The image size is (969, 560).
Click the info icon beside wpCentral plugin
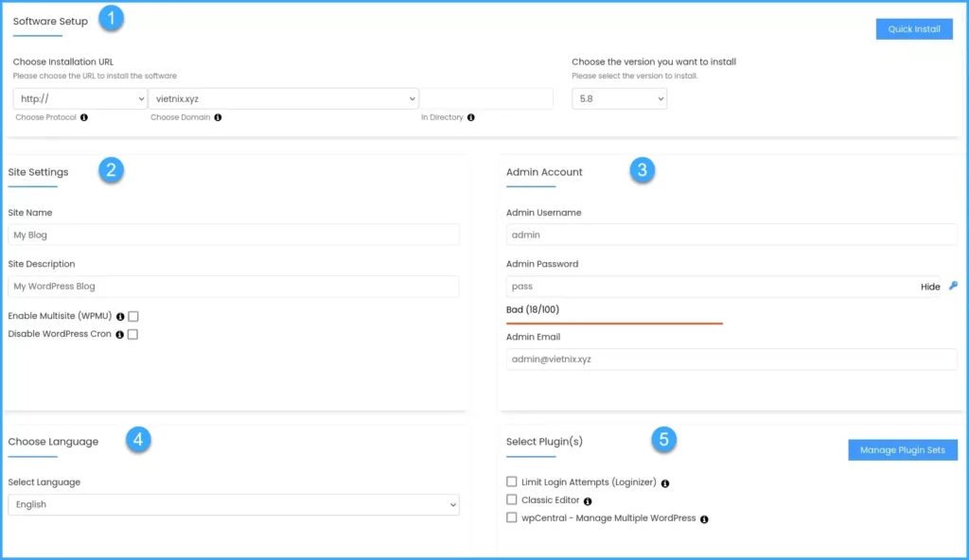[702, 517]
